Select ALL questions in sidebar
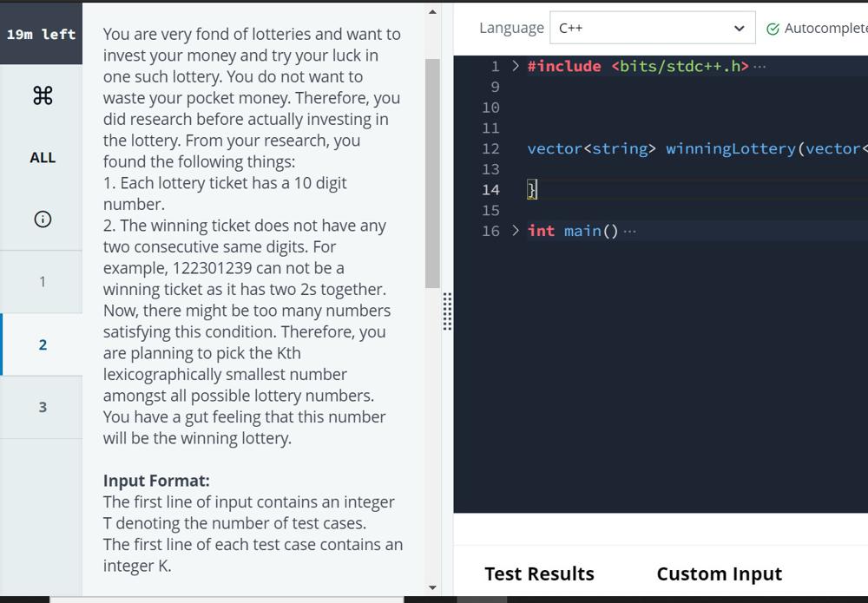 click(x=43, y=158)
